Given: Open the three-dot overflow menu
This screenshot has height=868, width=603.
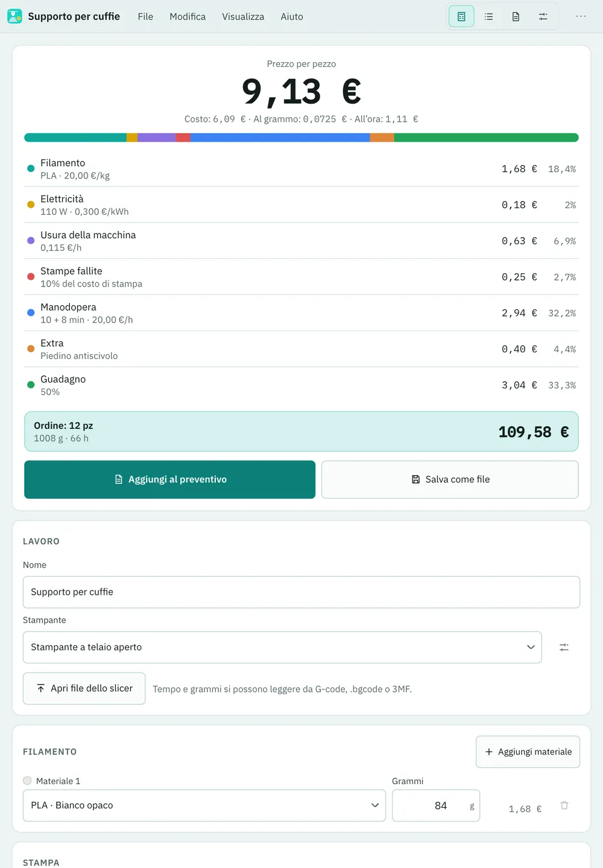Looking at the screenshot, I should pos(581,16).
